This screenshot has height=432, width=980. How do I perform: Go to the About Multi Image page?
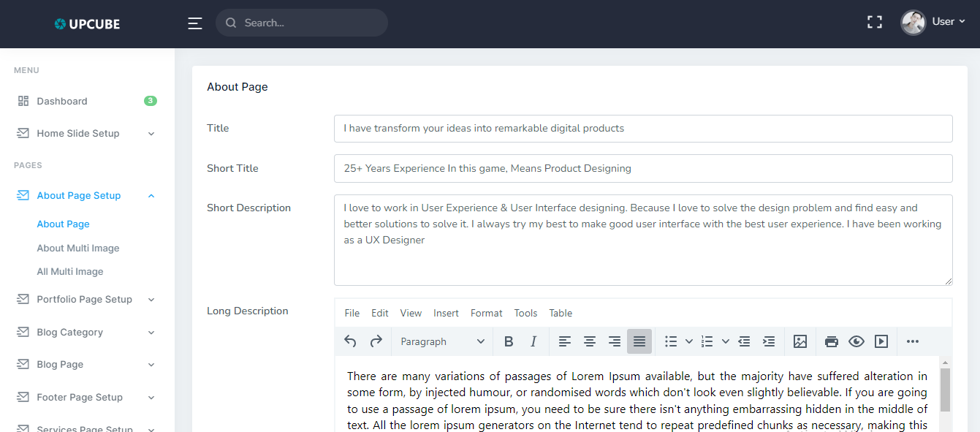tap(77, 248)
